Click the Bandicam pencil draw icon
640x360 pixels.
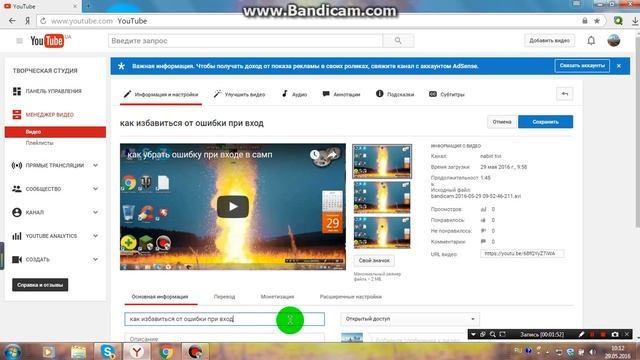(x=582, y=334)
